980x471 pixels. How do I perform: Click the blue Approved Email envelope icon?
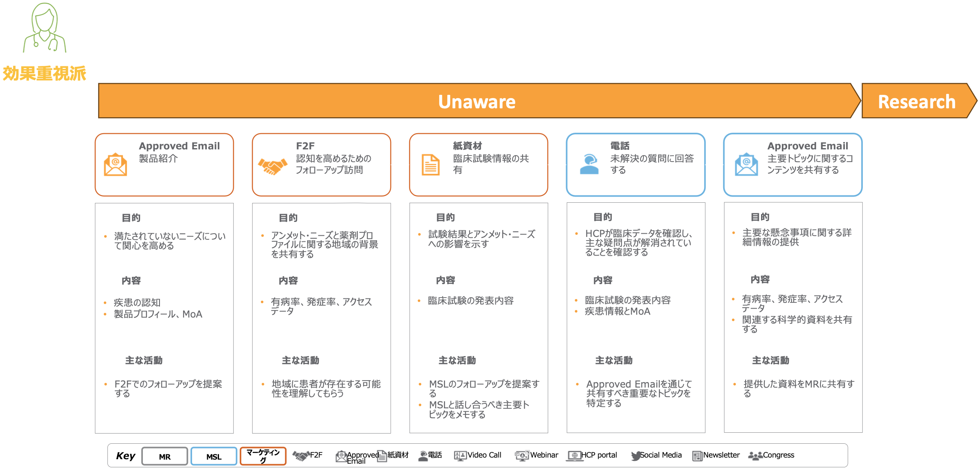[x=746, y=164]
